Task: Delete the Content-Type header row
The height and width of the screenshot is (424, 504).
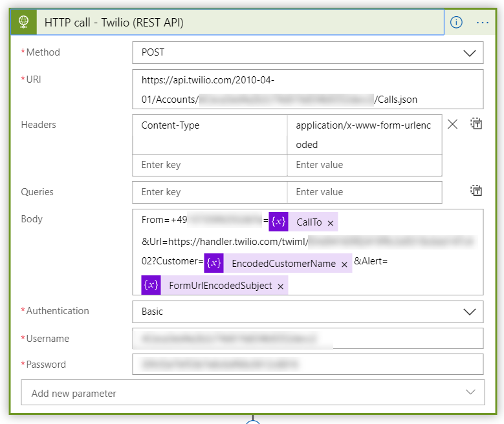Action: [452, 124]
